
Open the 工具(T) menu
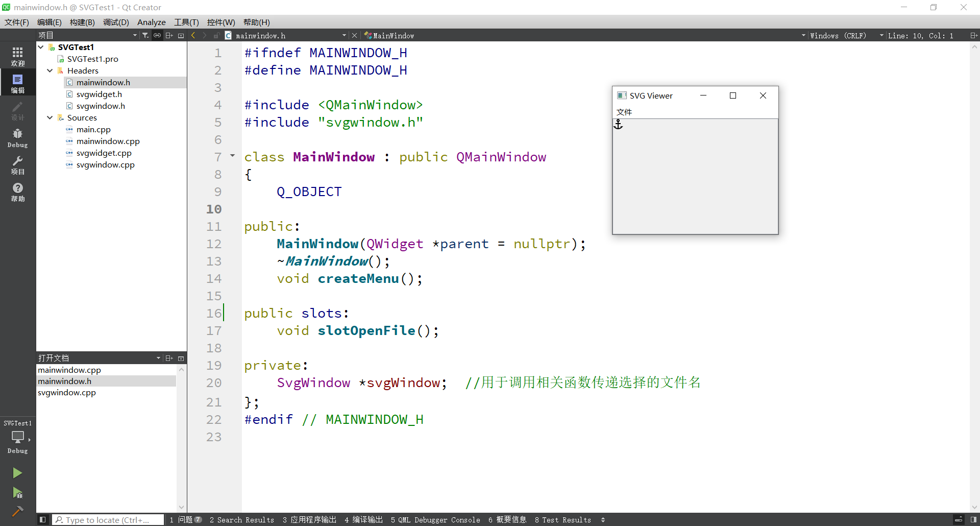point(186,22)
